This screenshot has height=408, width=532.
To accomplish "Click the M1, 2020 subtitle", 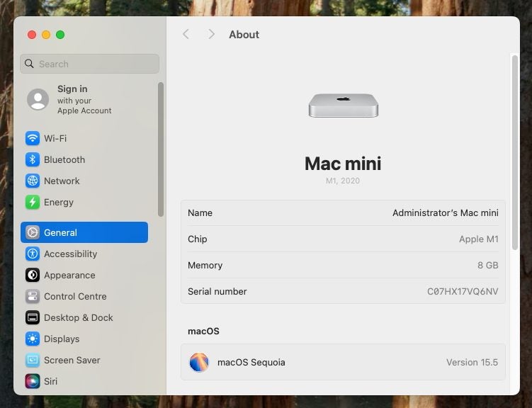I will tap(343, 181).
